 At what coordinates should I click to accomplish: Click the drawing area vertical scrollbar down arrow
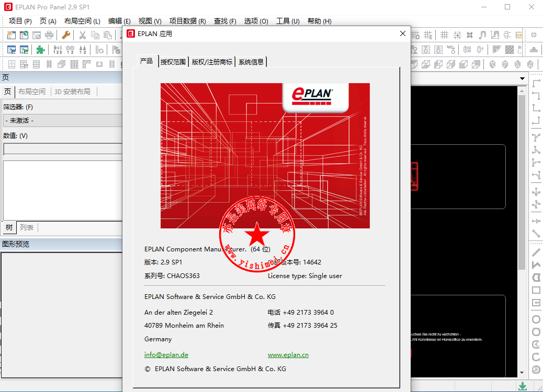click(522, 373)
